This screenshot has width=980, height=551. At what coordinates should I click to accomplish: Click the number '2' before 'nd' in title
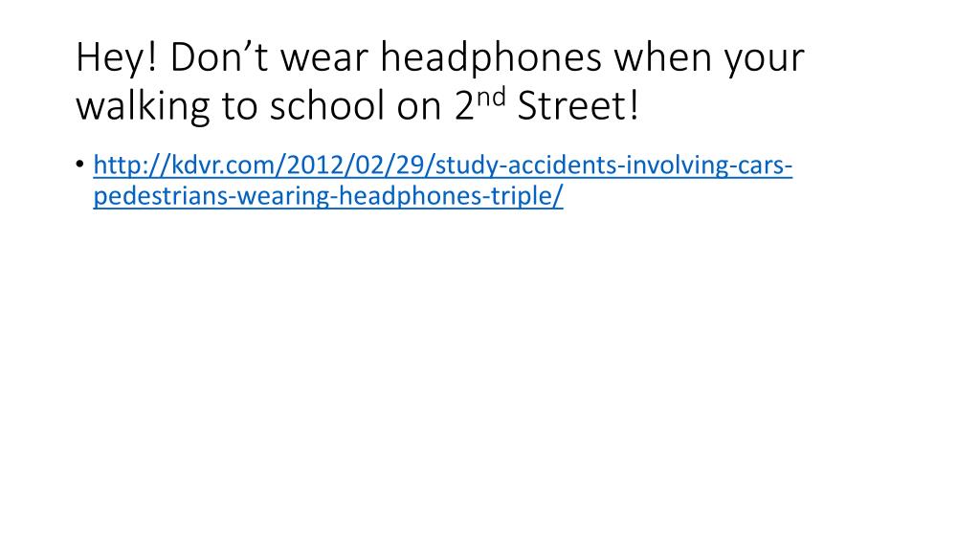(464, 105)
